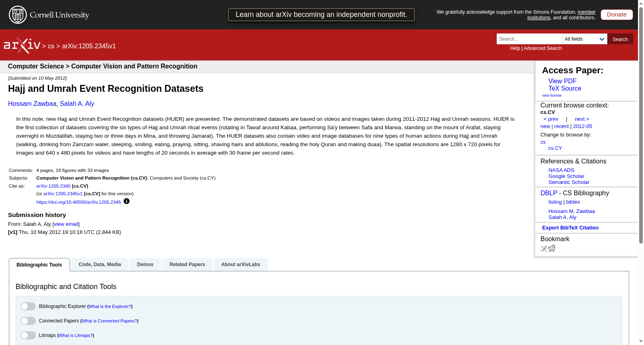Click the Cornell University logo
The width and height of the screenshot is (644, 345).
49,15
